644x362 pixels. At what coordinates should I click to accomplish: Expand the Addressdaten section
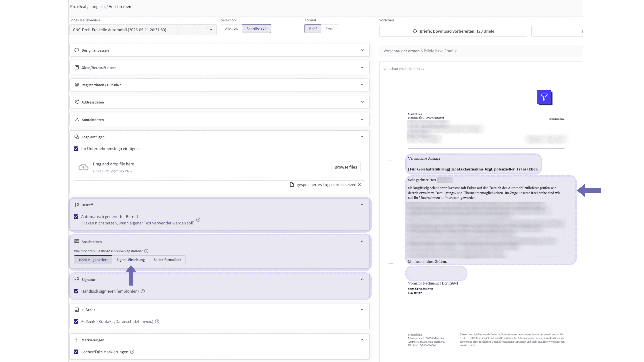click(x=362, y=102)
